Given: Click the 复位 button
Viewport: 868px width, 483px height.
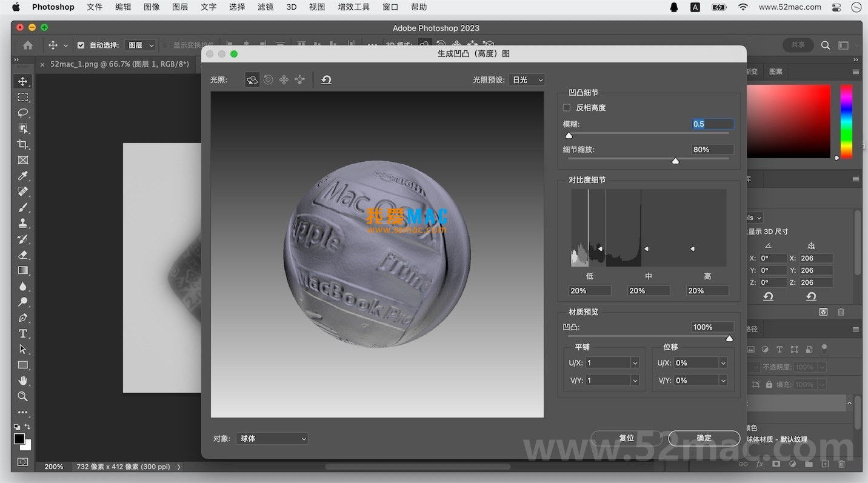Looking at the screenshot, I should [x=627, y=438].
